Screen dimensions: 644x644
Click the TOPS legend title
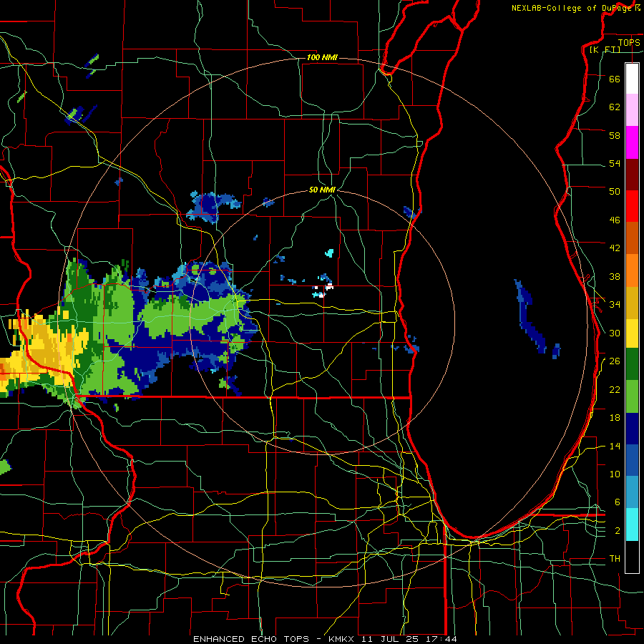(629, 42)
